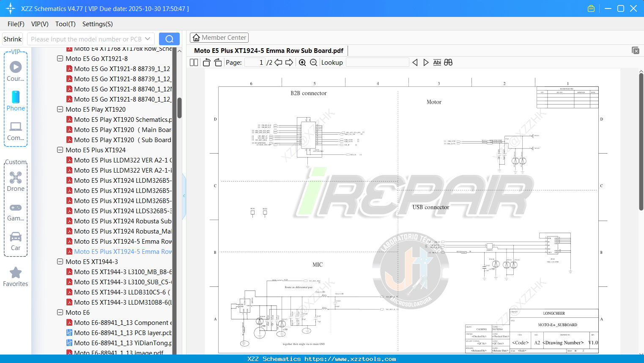Screen dimensions: 644x363
Task: Collapse the Moto E5 Plus XT1924 folder
Action: point(60,150)
